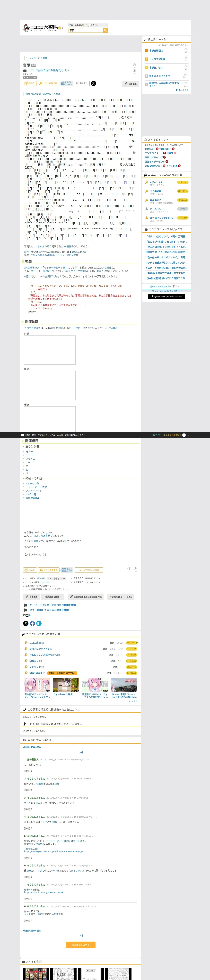Click the top ほめる praise button
This screenshot has height=980, width=210.
[x=30, y=83]
